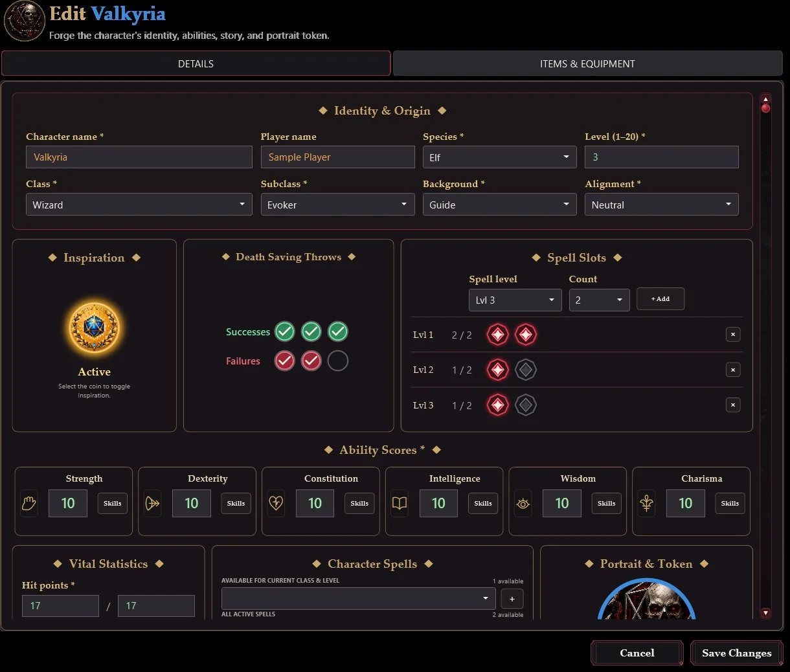
Task: Click the Save Changes button
Action: [x=737, y=653]
